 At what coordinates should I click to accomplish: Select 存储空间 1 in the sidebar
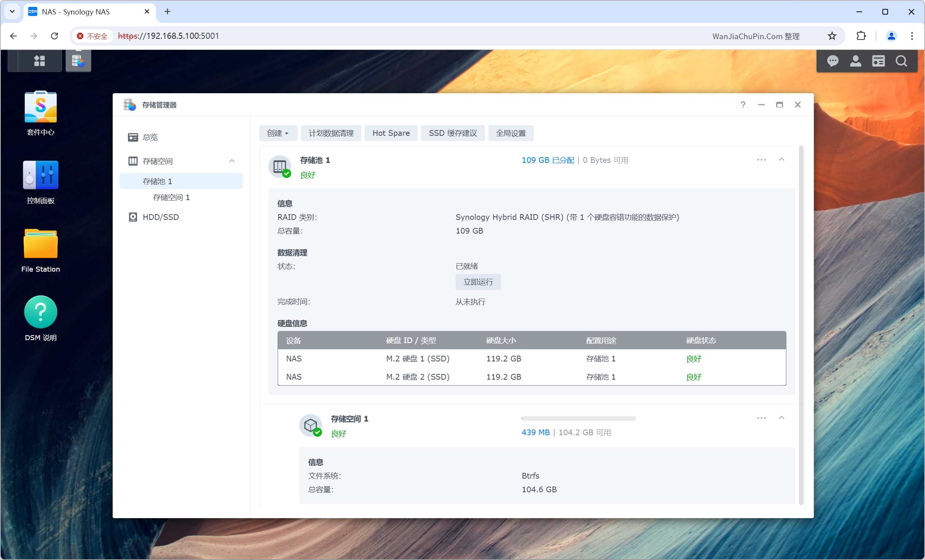coord(181,197)
